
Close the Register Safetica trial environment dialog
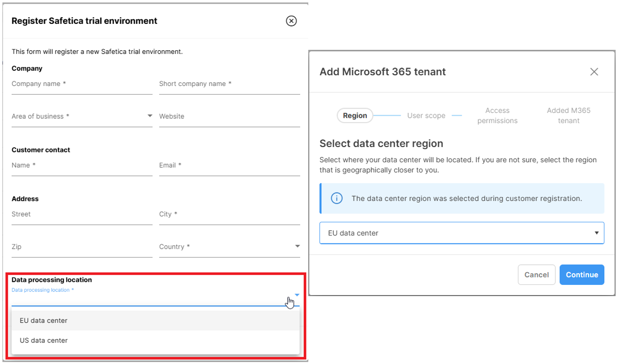[291, 21]
